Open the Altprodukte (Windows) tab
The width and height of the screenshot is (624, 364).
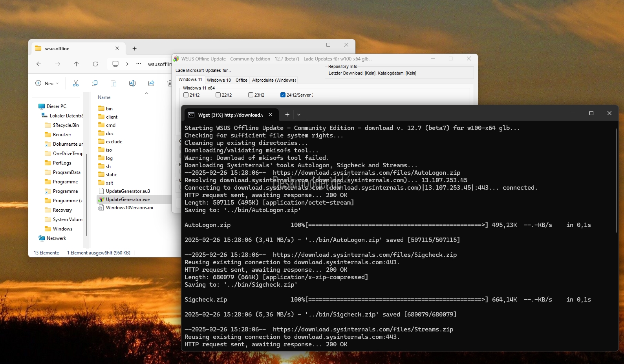pyautogui.click(x=274, y=80)
